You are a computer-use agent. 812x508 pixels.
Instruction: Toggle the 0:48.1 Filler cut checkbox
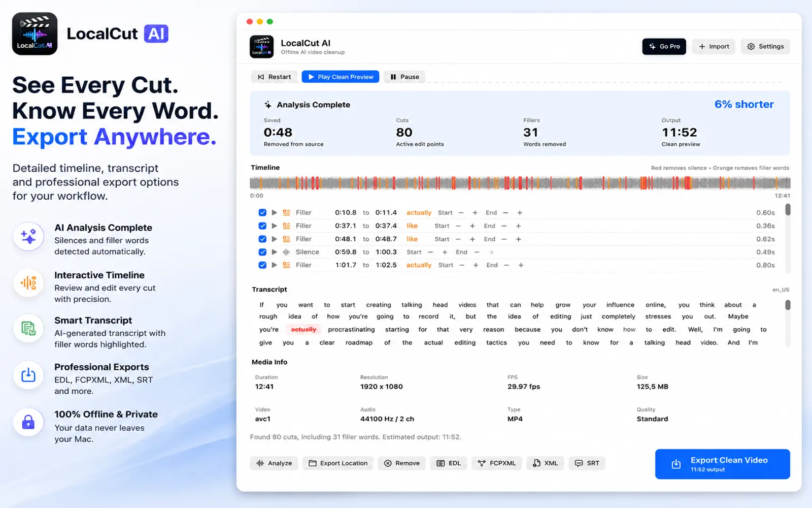(262, 239)
